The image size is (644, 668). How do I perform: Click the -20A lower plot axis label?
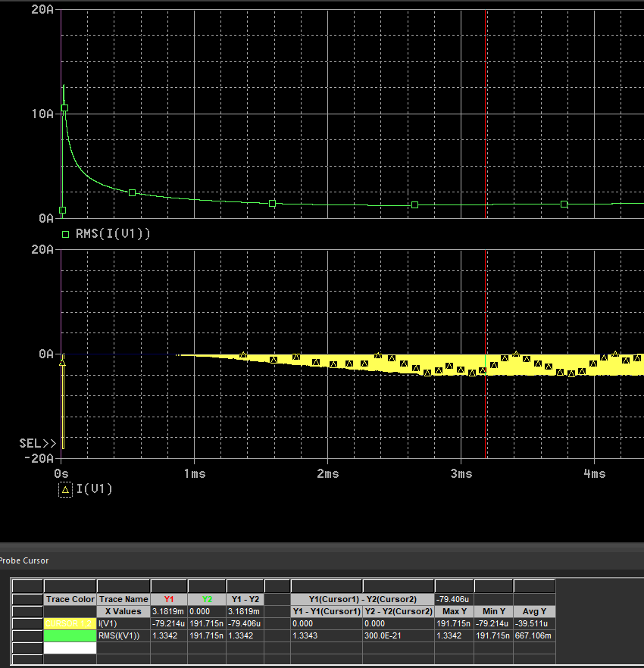click(39, 458)
